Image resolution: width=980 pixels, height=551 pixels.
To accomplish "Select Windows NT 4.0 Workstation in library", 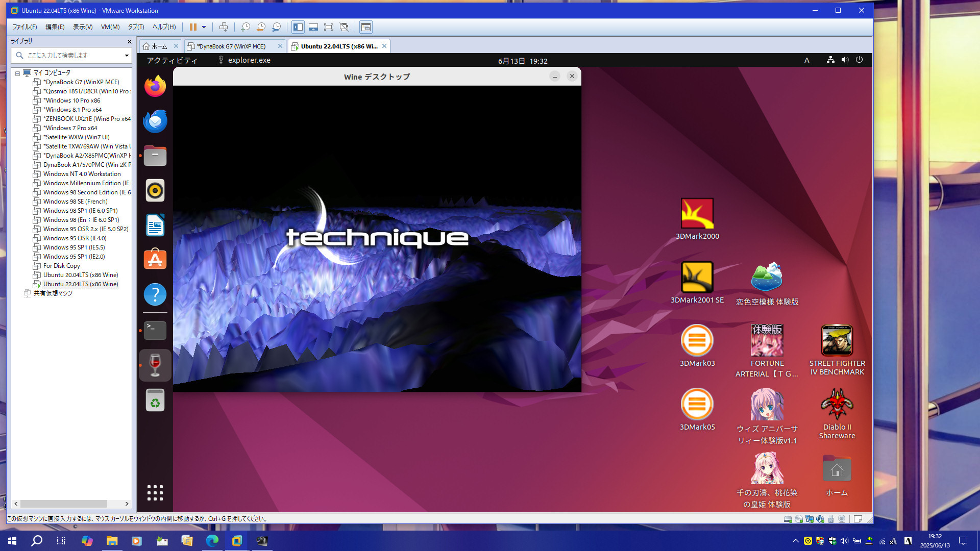I will tap(82, 174).
